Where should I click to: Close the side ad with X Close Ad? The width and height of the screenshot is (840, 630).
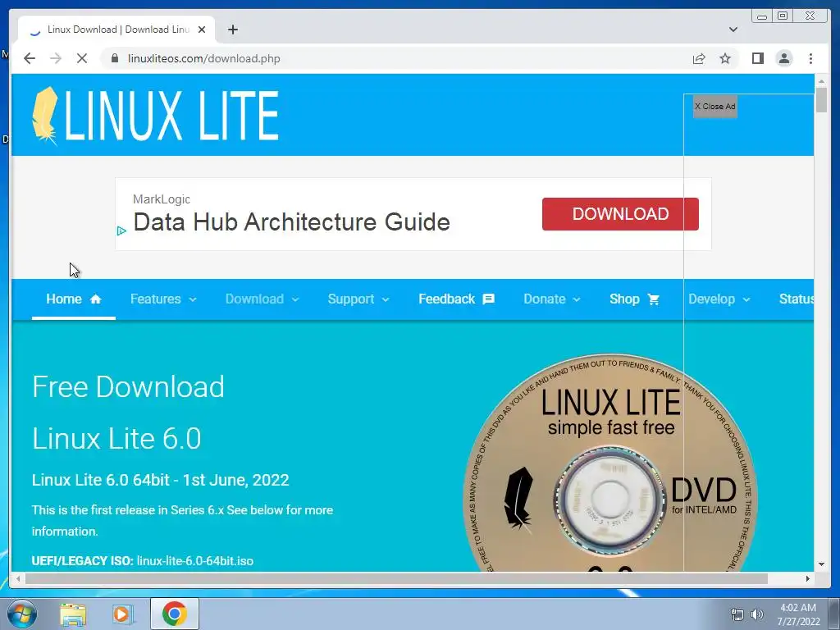pos(714,107)
